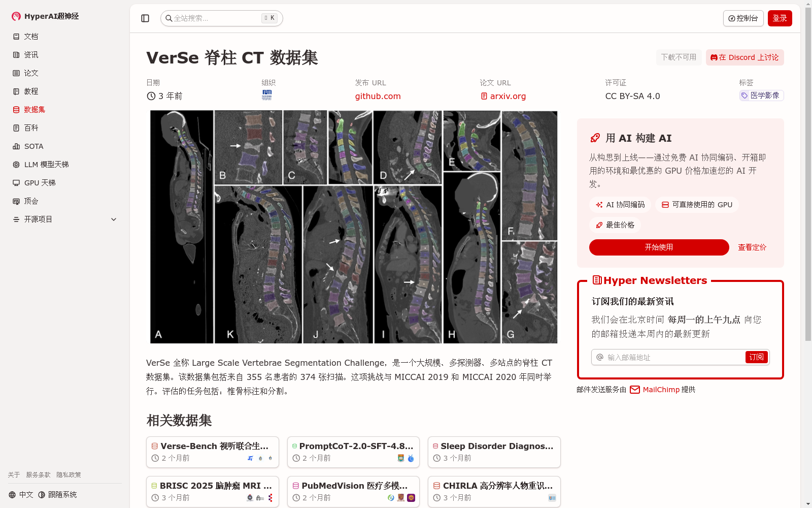Click the 可直接使用的 GPU chip
Viewport: 812px width, 508px height.
pos(697,205)
